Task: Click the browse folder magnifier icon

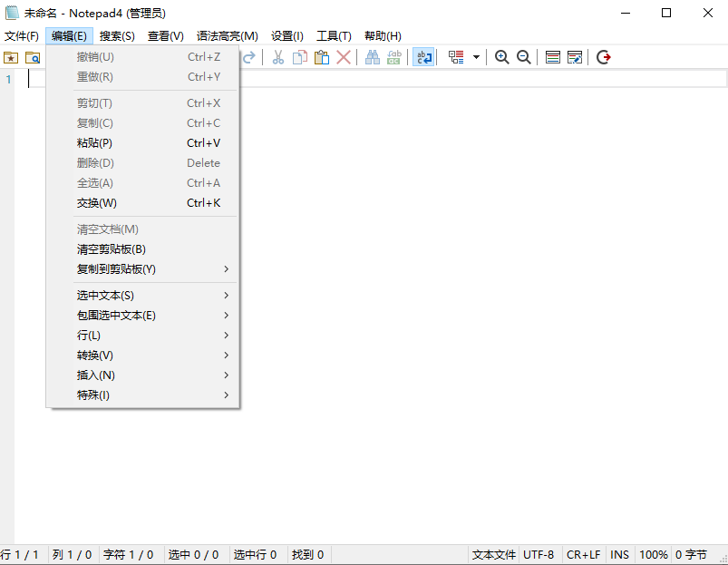Action: click(33, 57)
